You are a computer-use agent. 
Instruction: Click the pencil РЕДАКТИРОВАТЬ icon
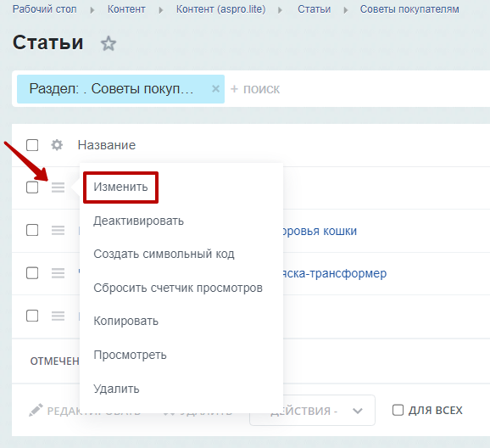pyautogui.click(x=36, y=410)
